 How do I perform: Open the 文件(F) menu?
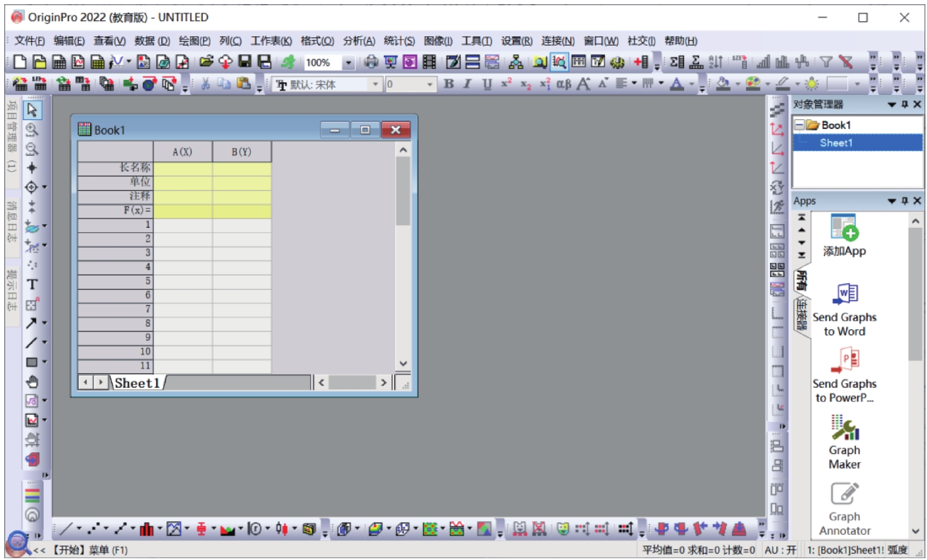29,41
